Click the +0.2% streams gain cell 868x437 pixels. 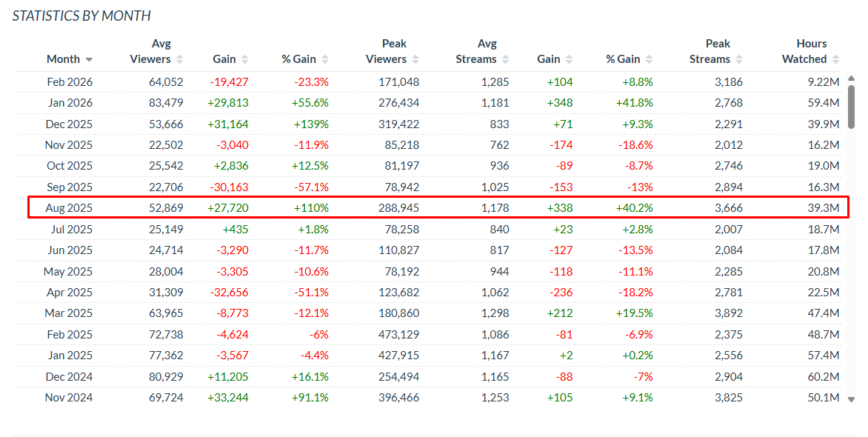[637, 356]
